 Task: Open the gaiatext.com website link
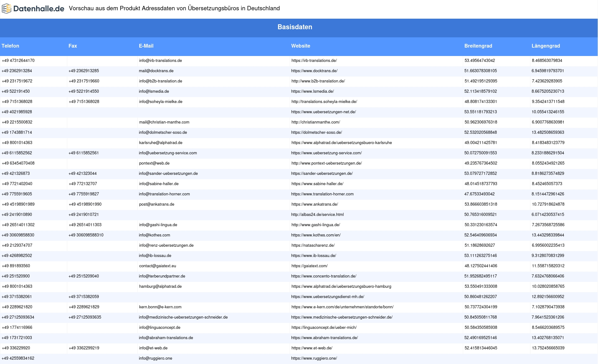tap(310, 266)
